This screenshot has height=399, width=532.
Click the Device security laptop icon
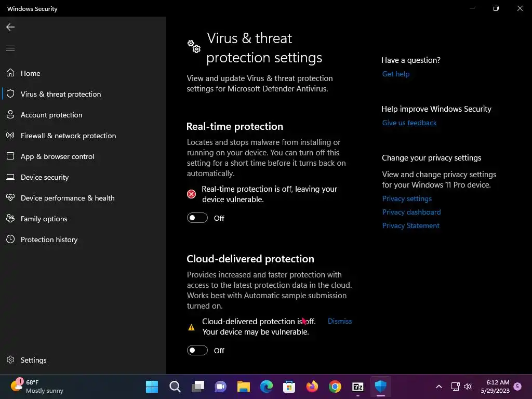(x=10, y=177)
